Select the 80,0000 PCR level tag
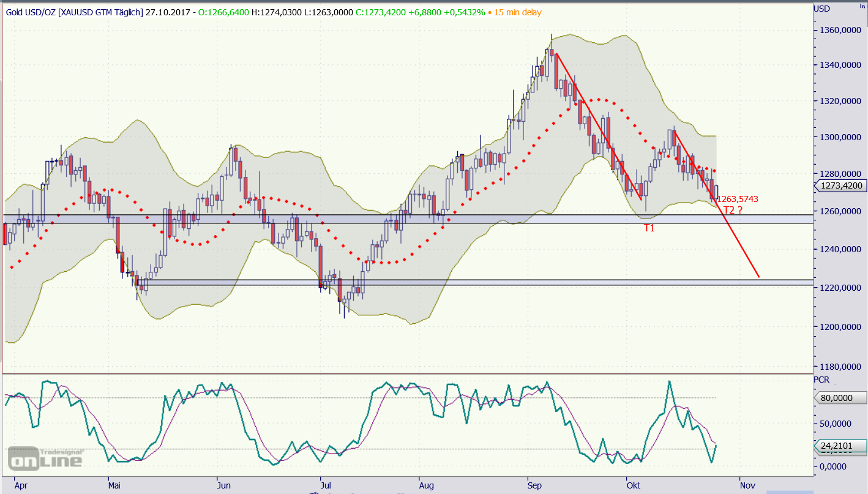This screenshot has height=494, width=868. coord(840,398)
